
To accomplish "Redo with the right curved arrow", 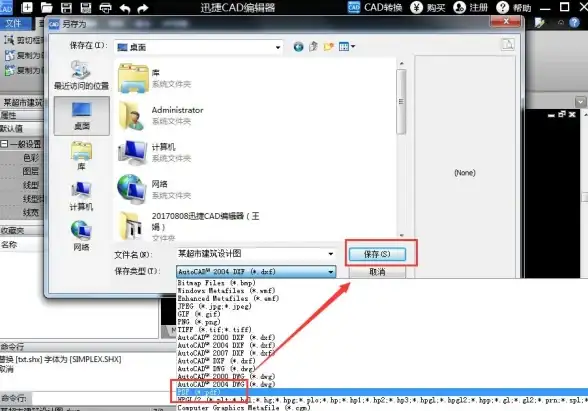I will (143, 8).
